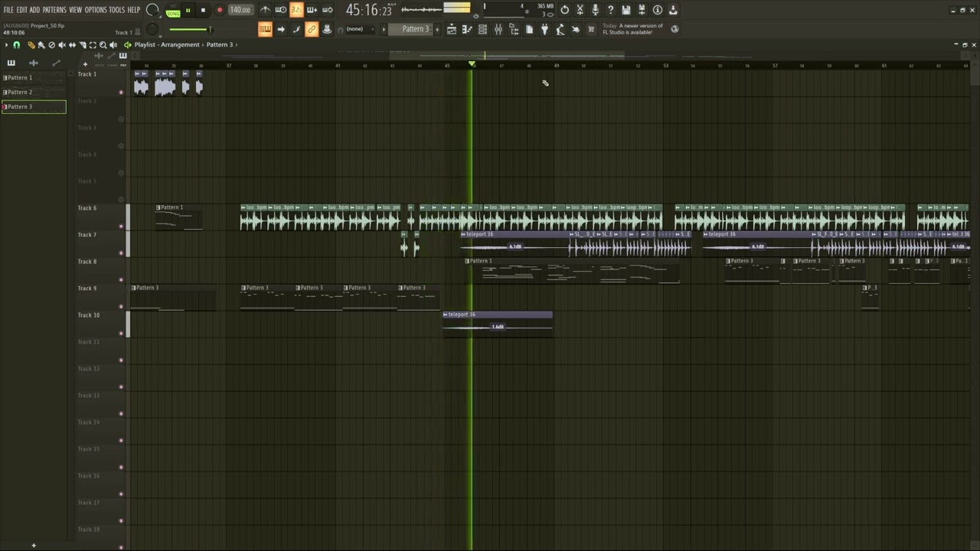Open the PATTERNS menu

(x=54, y=10)
